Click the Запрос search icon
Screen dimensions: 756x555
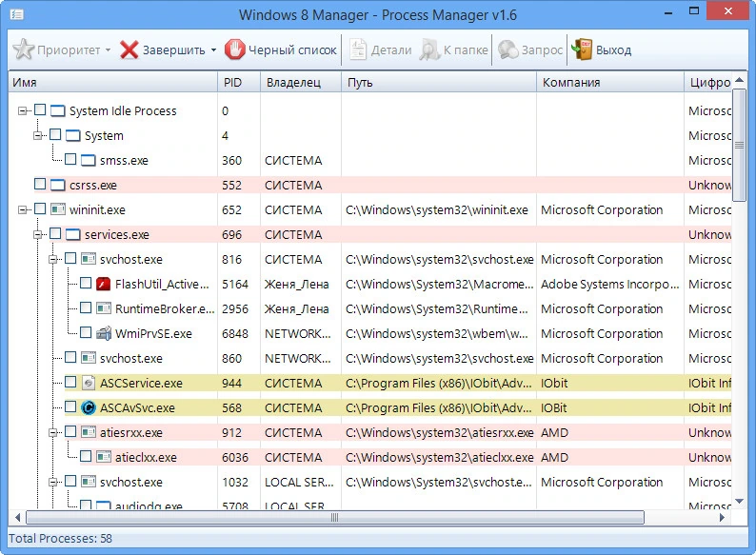click(507, 50)
